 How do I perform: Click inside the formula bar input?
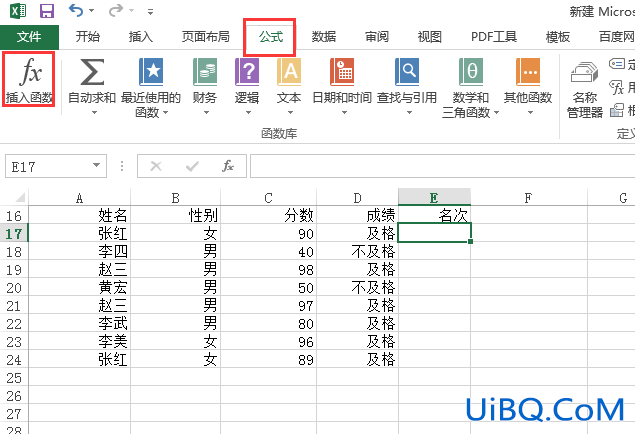(442, 166)
